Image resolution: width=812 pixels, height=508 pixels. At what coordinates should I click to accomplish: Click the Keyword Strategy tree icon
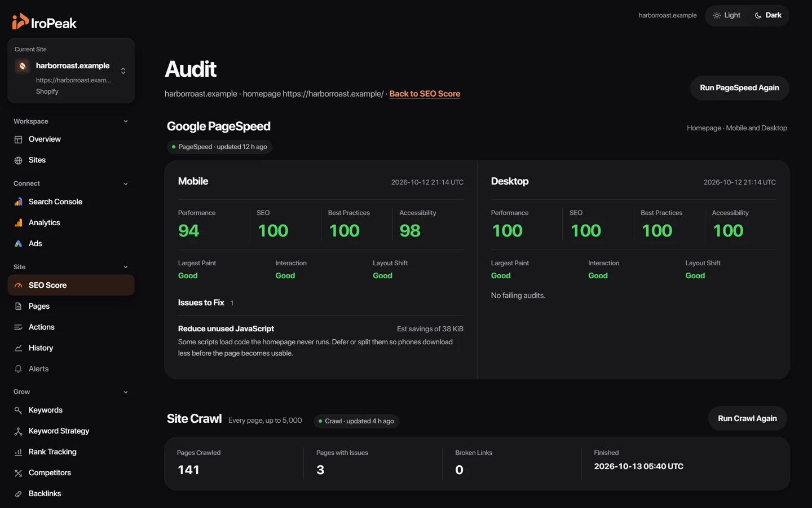click(18, 431)
